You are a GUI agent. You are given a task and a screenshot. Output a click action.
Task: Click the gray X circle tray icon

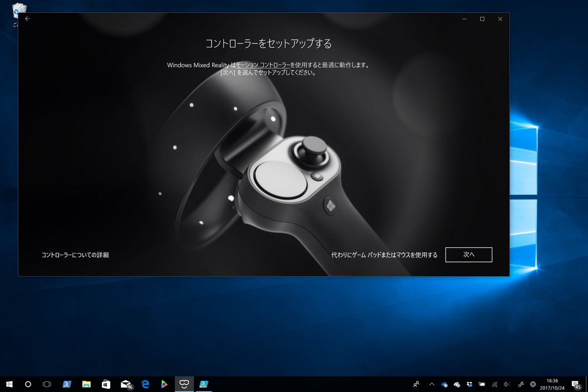click(533, 384)
